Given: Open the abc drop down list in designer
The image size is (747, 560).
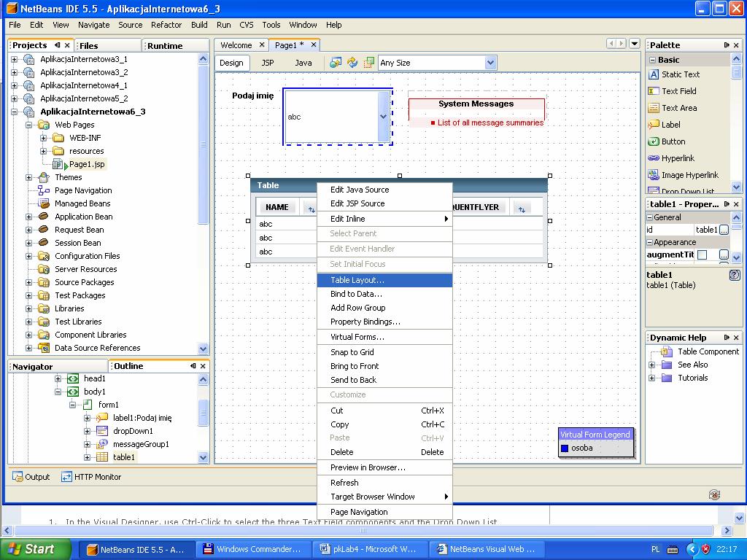Looking at the screenshot, I should [384, 117].
